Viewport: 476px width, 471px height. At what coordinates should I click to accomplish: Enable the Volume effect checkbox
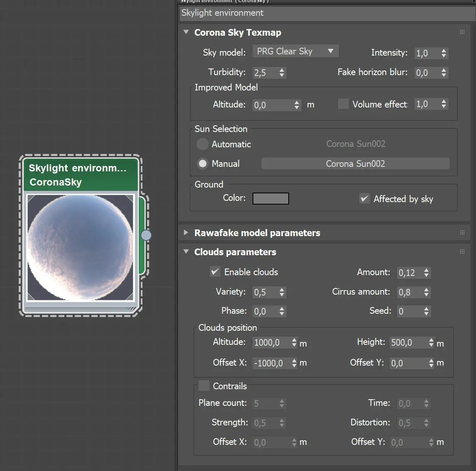343,104
